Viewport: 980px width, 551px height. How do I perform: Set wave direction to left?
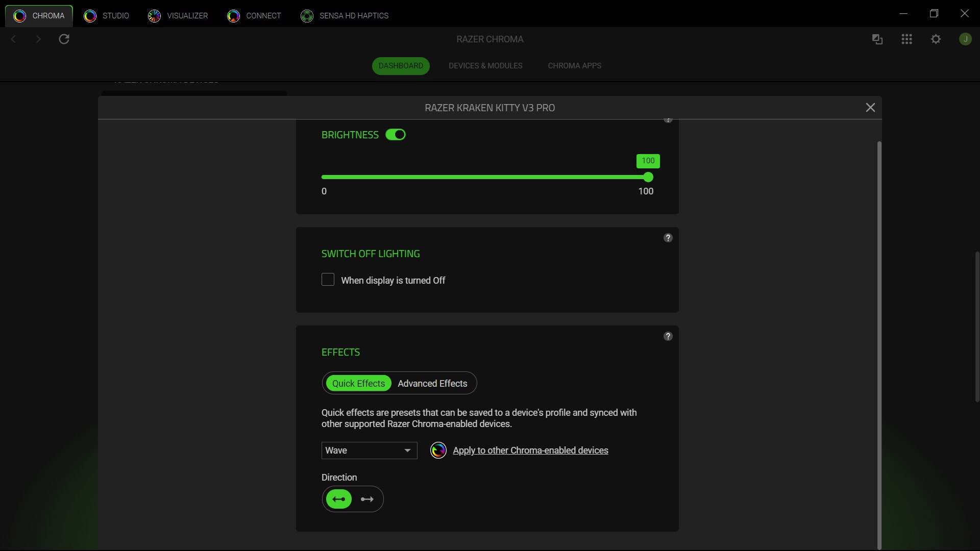tap(338, 499)
